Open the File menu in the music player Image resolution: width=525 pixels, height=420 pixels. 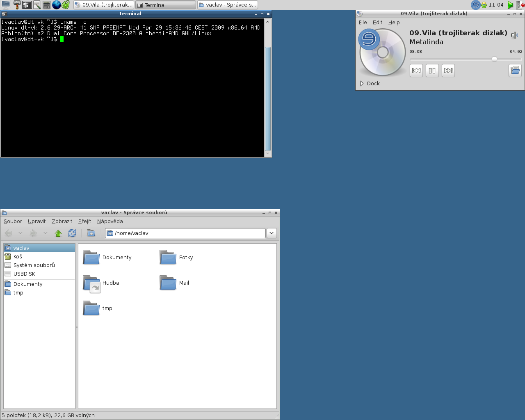coord(363,23)
